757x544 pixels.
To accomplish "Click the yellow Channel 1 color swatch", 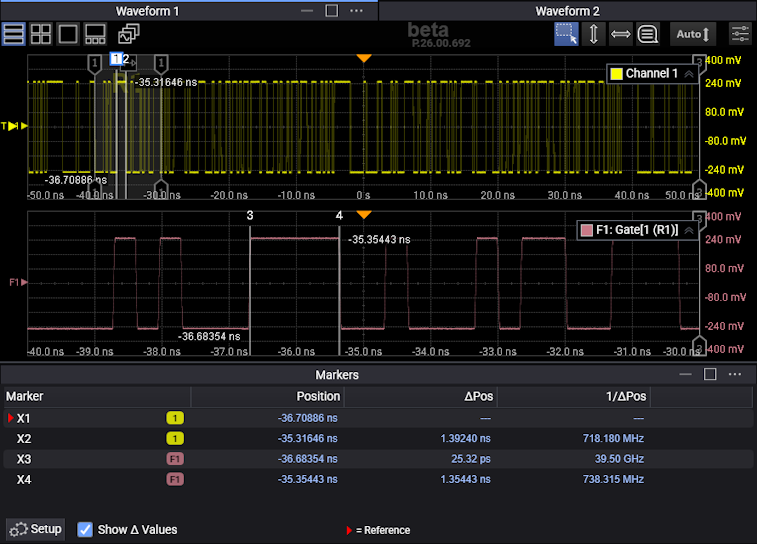I will point(616,74).
